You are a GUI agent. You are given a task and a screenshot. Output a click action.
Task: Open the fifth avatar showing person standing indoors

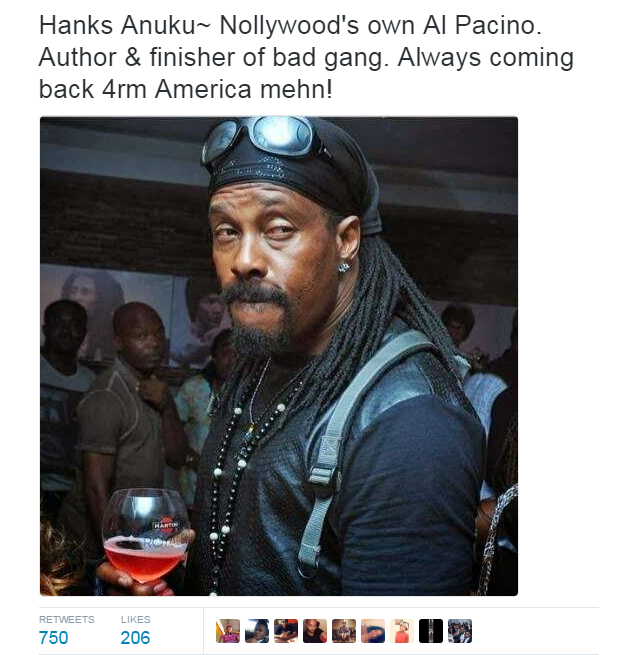click(344, 631)
